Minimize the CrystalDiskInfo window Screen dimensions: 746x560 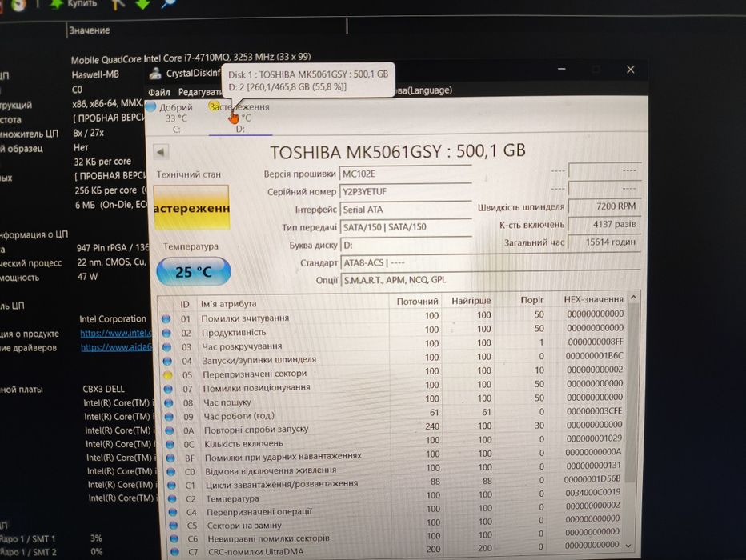click(x=562, y=69)
